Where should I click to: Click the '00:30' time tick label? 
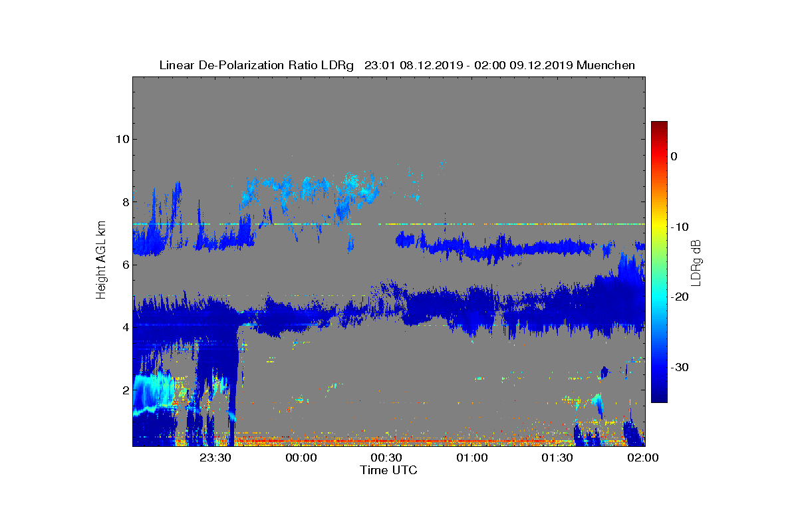(x=386, y=458)
